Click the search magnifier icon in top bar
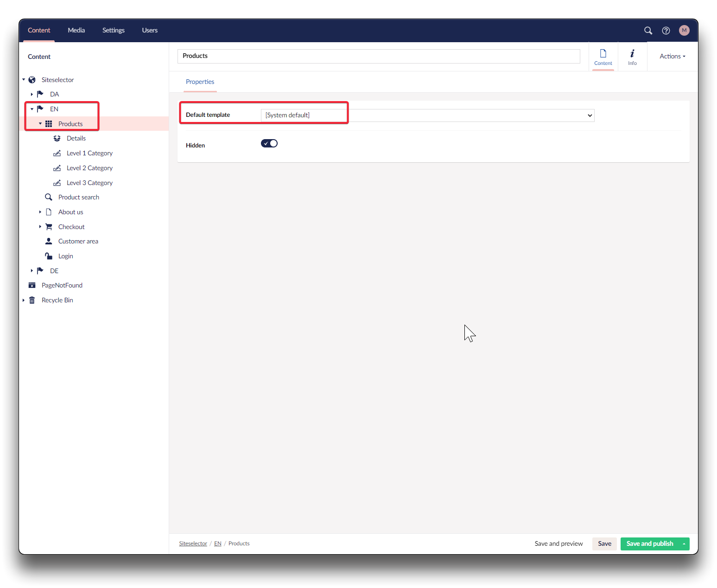Viewport: 717px width, 588px height. coord(648,31)
